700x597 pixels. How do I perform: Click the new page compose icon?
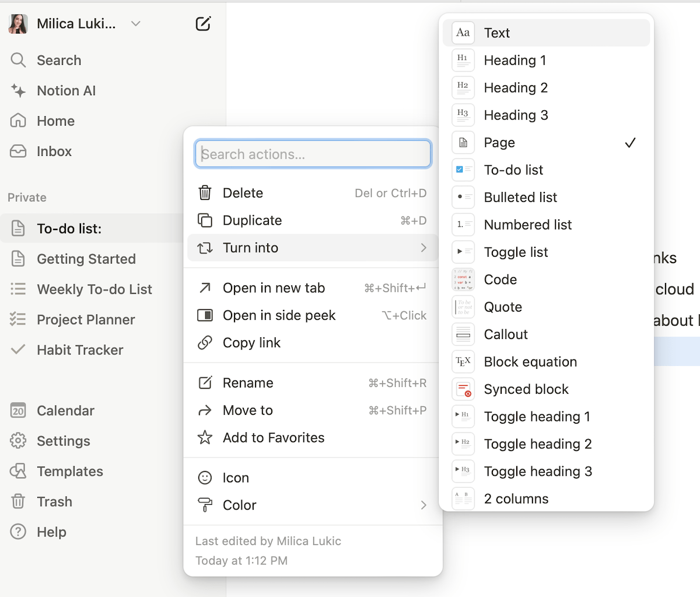[202, 23]
